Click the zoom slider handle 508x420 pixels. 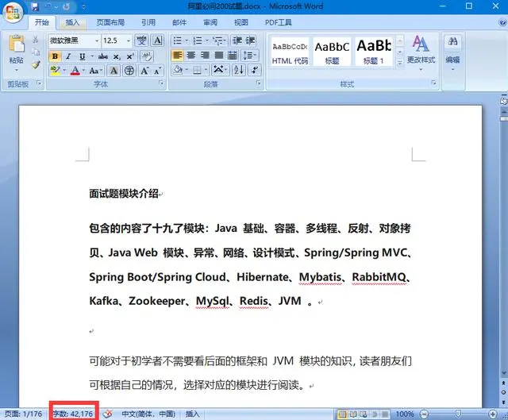tap(458, 414)
